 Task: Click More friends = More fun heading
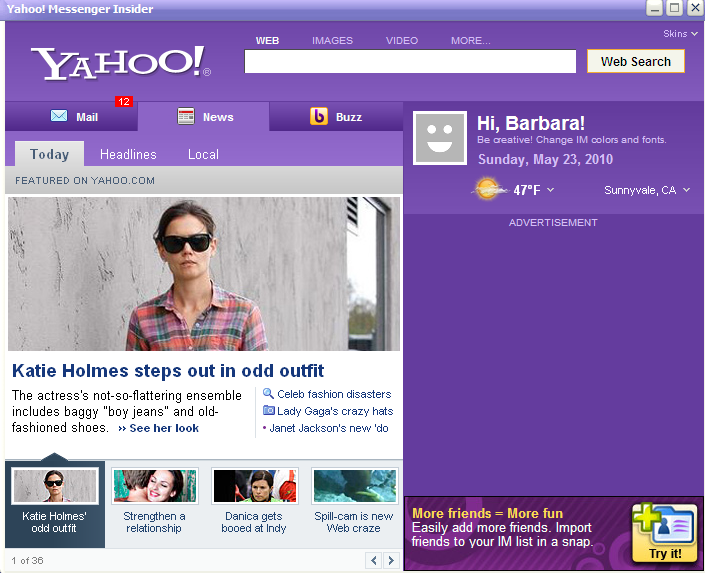[x=487, y=513]
